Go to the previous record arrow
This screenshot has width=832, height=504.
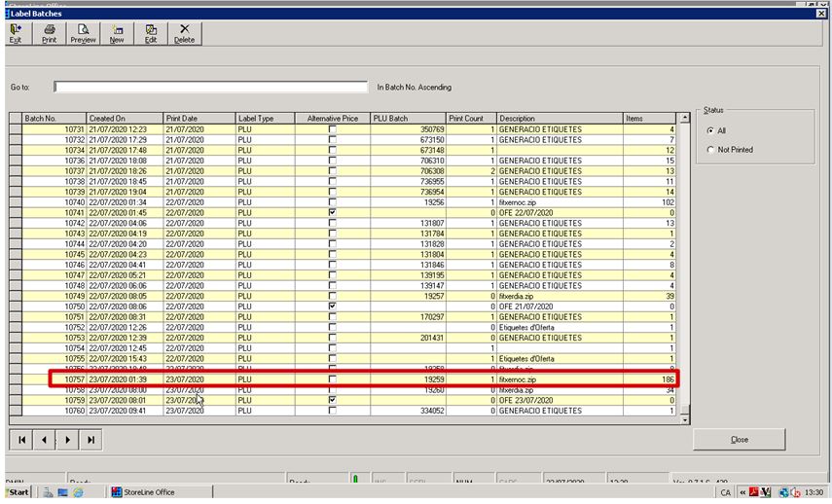pos(44,440)
